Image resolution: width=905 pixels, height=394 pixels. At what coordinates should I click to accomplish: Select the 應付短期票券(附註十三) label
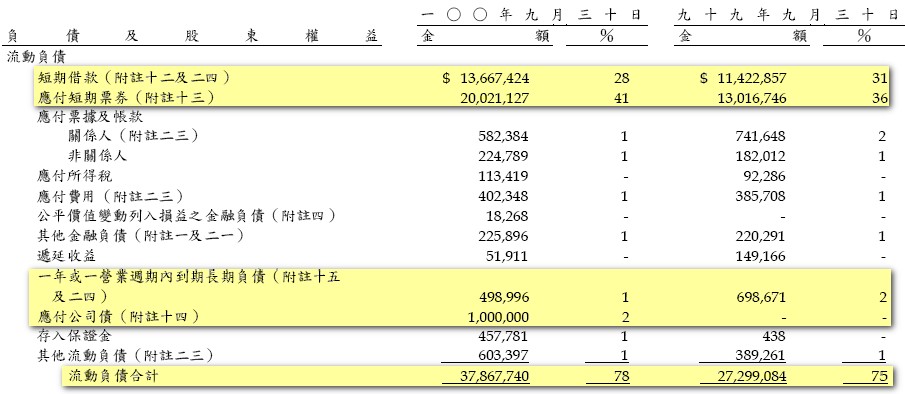pos(126,97)
